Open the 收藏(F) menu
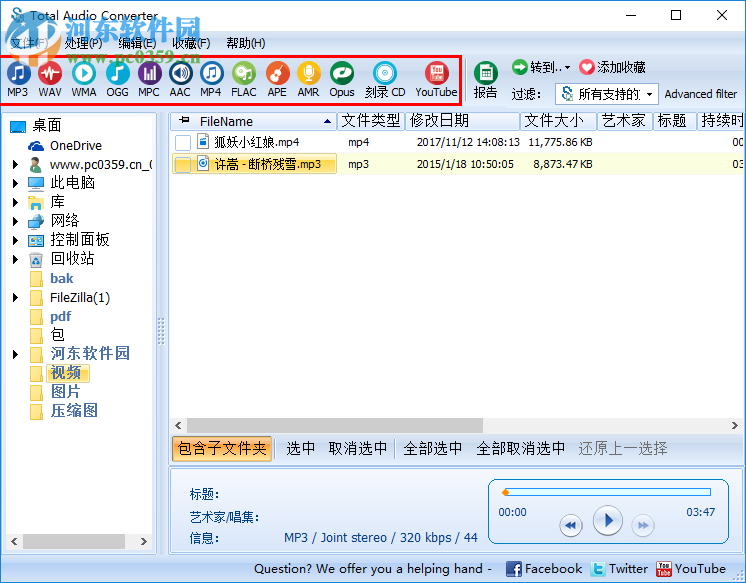 pyautogui.click(x=191, y=43)
